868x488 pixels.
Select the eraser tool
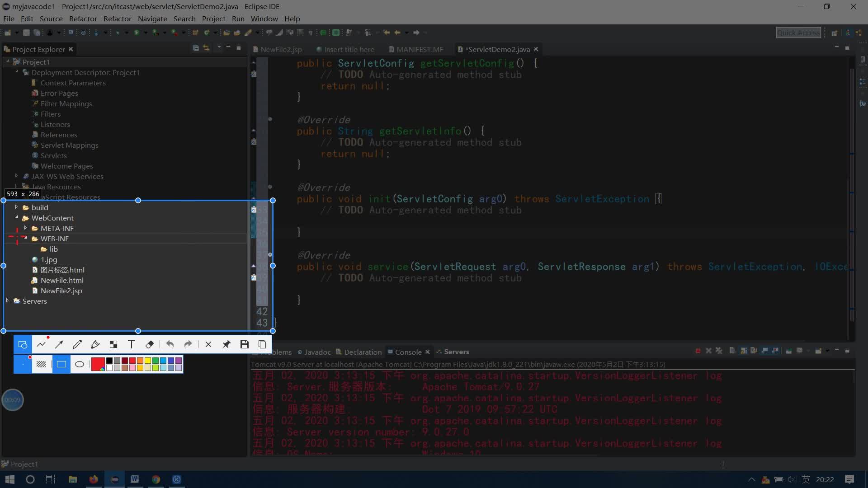(150, 345)
